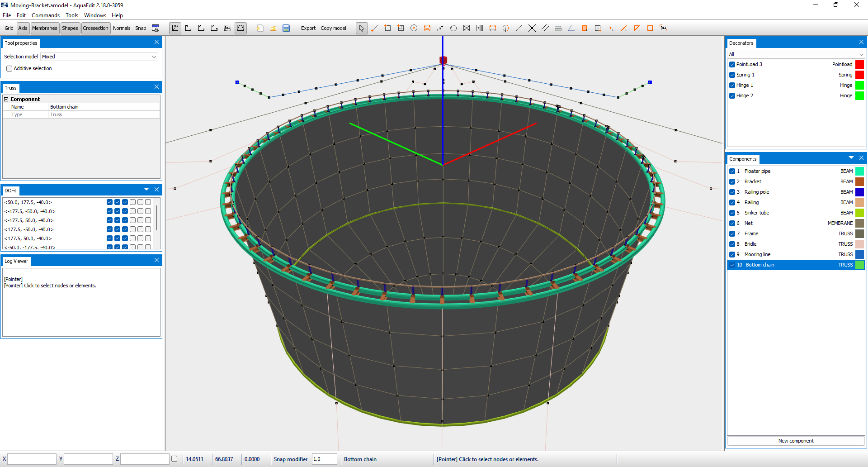The image size is (868, 467).
Task: Select the Frame component row
Action: tap(796, 233)
